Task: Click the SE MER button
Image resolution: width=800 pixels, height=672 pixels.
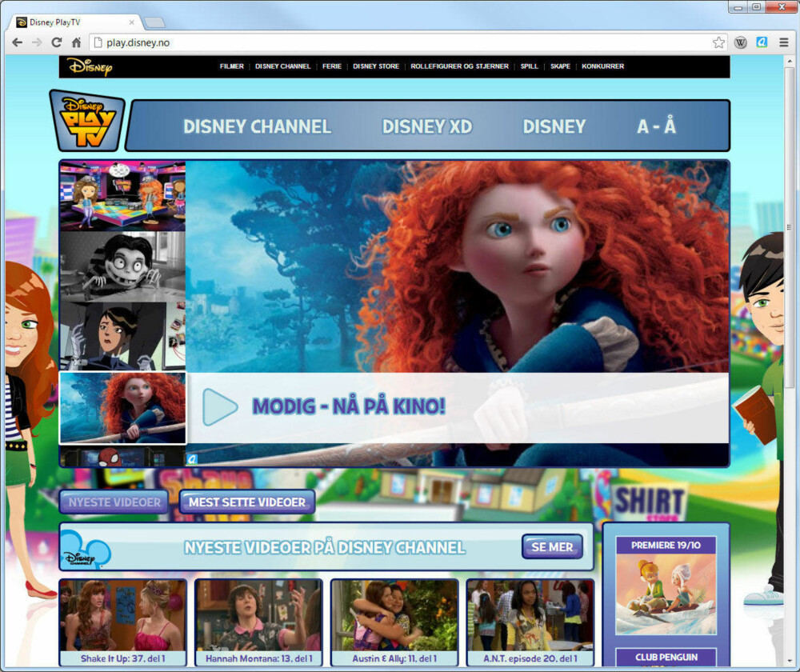Action: pos(552,547)
